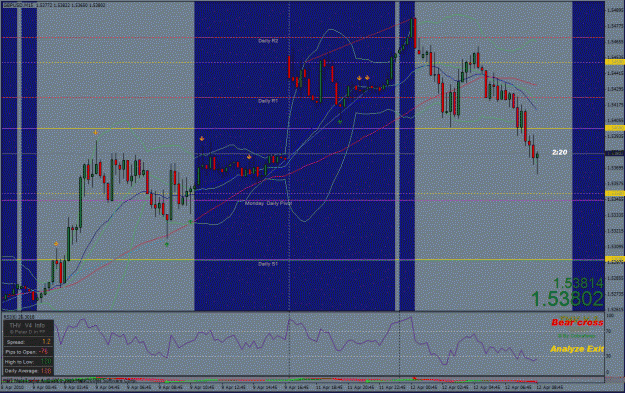Click the orange down arrow above the Daily S1 line
Viewport: 625px width, 393px height.
click(56, 244)
